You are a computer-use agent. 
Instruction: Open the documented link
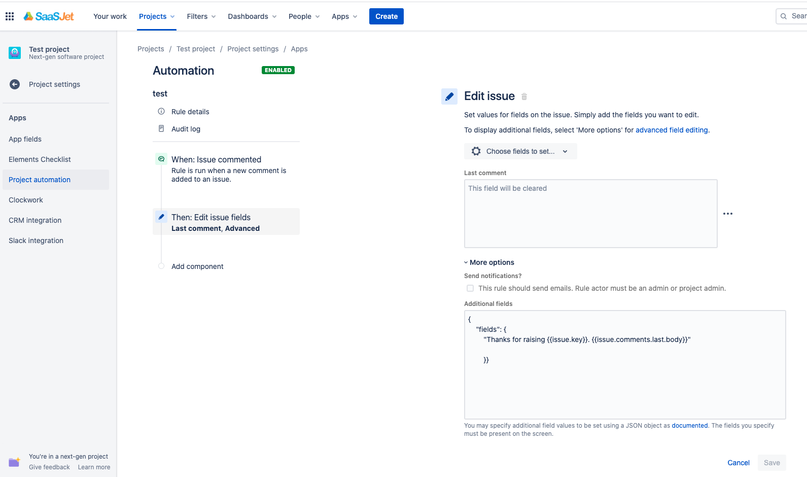[x=690, y=426]
